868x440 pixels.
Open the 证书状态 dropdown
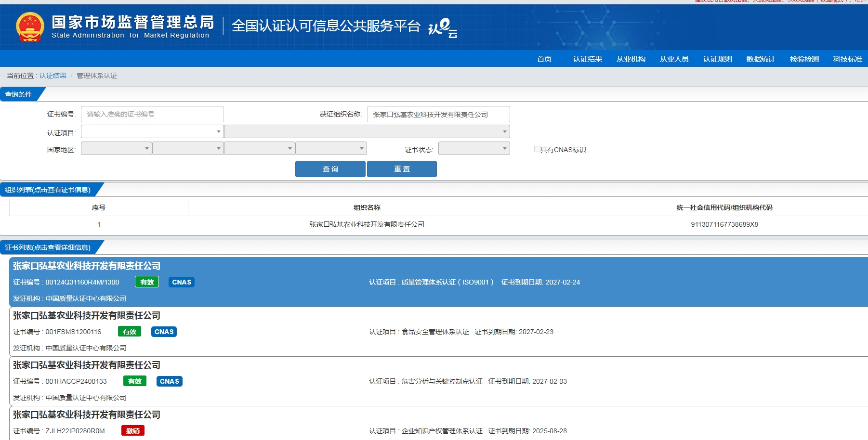point(474,148)
